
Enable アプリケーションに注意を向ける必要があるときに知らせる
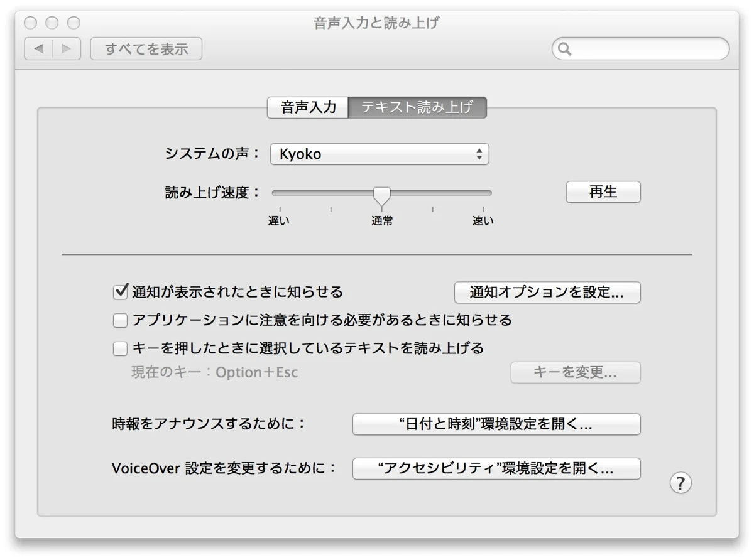coord(120,321)
